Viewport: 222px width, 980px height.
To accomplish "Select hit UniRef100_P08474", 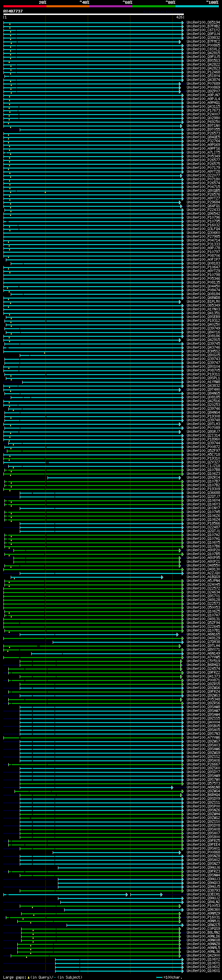I will click(203, 290).
